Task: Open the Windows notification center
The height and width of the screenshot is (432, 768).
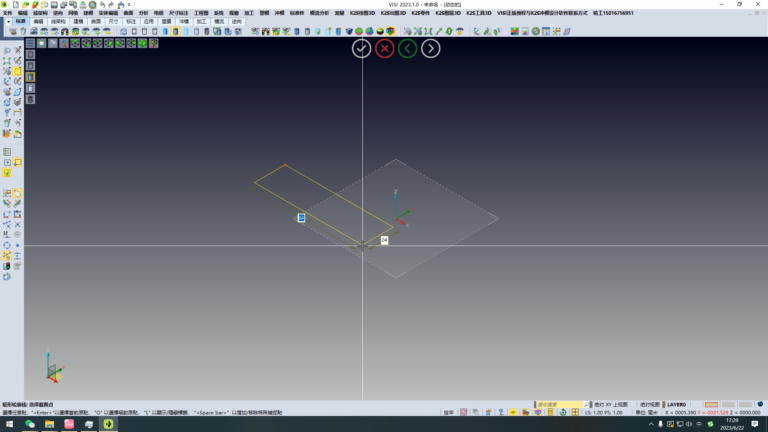Action: 755,424
